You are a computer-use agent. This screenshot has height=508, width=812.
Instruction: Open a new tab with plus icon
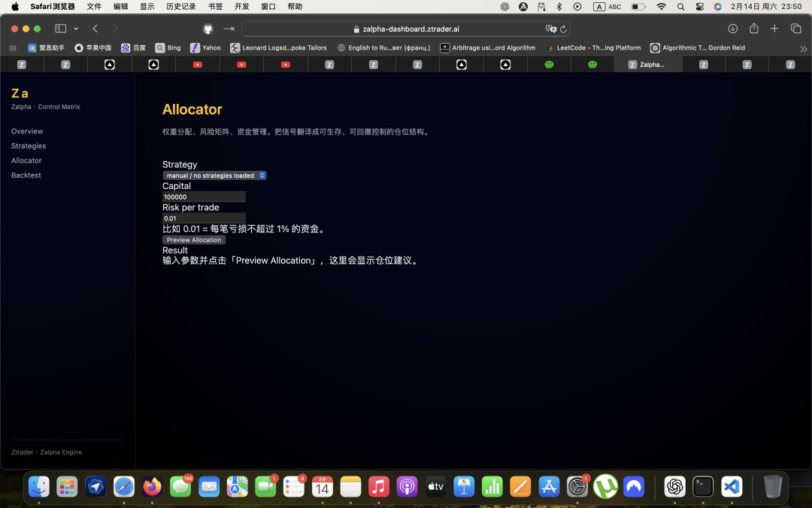[x=774, y=29]
